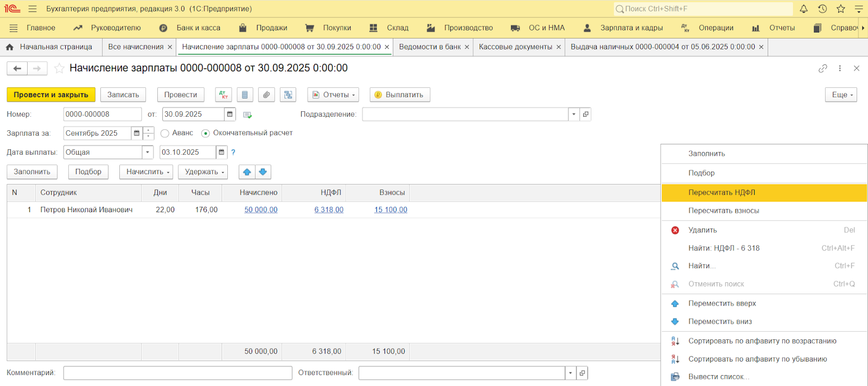Choose Пересчитать НДФЛ in context menu
Screen dimensions: 868x386
click(722, 193)
